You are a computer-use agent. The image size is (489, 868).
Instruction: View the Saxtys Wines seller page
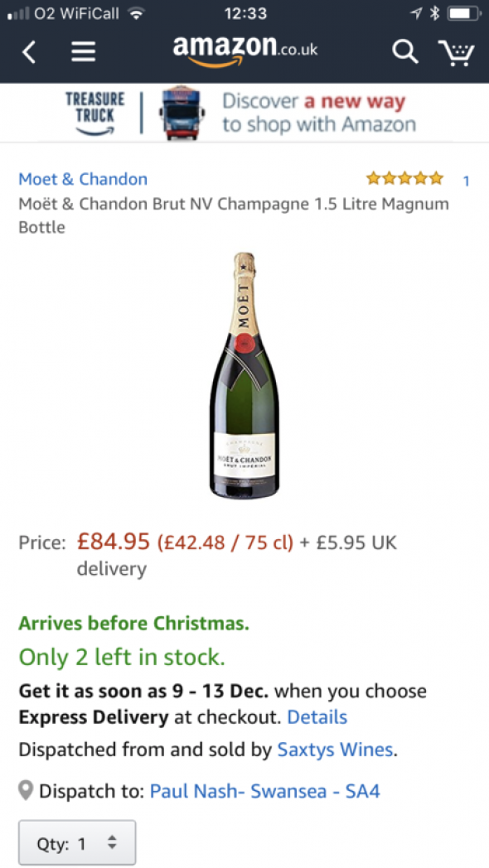[x=335, y=750]
